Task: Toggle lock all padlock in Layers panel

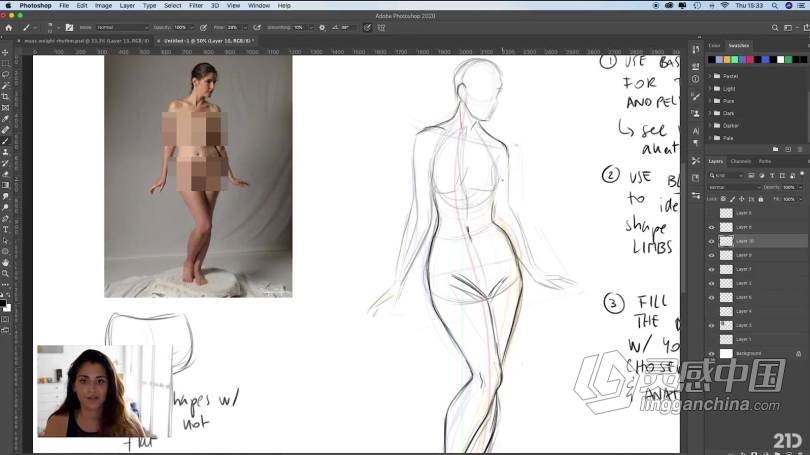Action: 760,199
